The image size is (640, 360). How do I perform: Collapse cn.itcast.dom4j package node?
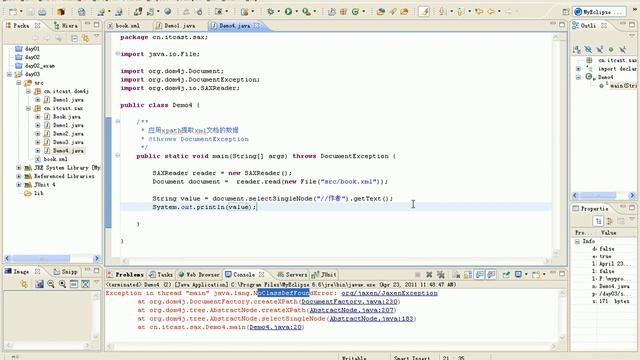(28, 91)
